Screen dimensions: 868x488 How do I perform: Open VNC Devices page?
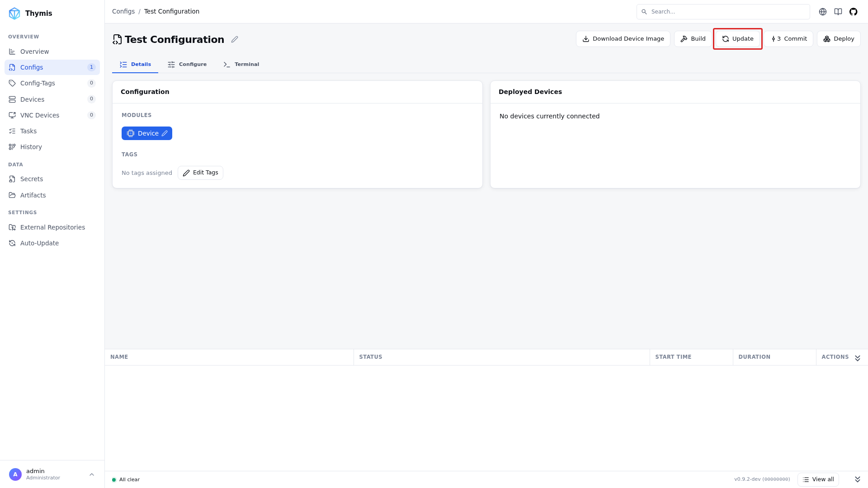[52, 115]
